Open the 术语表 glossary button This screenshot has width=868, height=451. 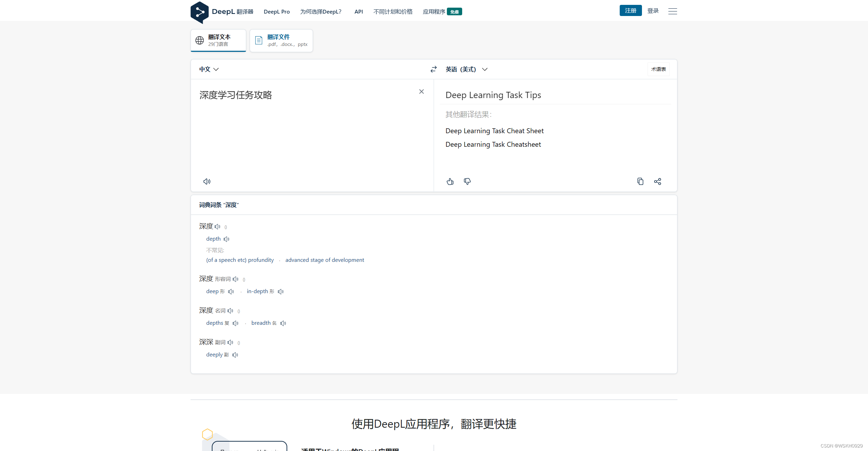658,70
